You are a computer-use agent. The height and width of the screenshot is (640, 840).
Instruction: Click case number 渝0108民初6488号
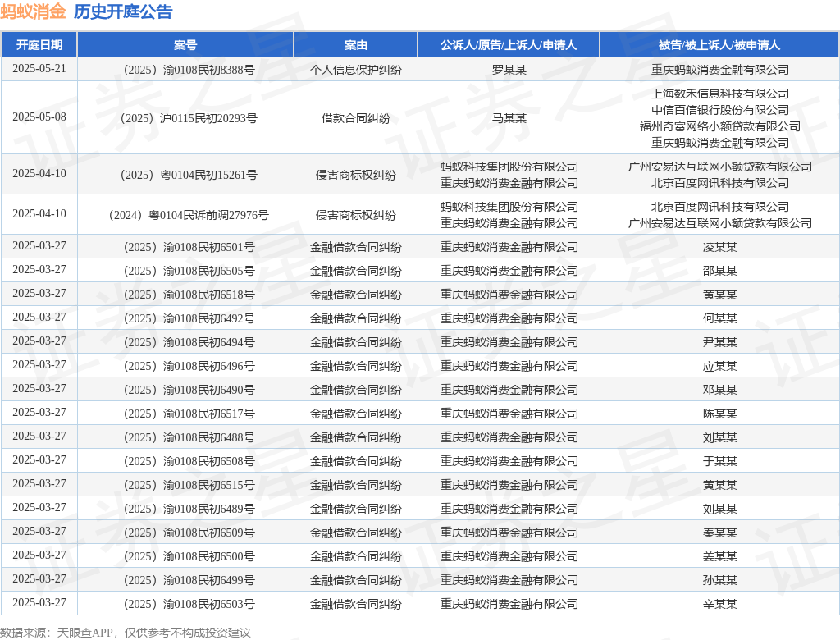[x=189, y=437]
